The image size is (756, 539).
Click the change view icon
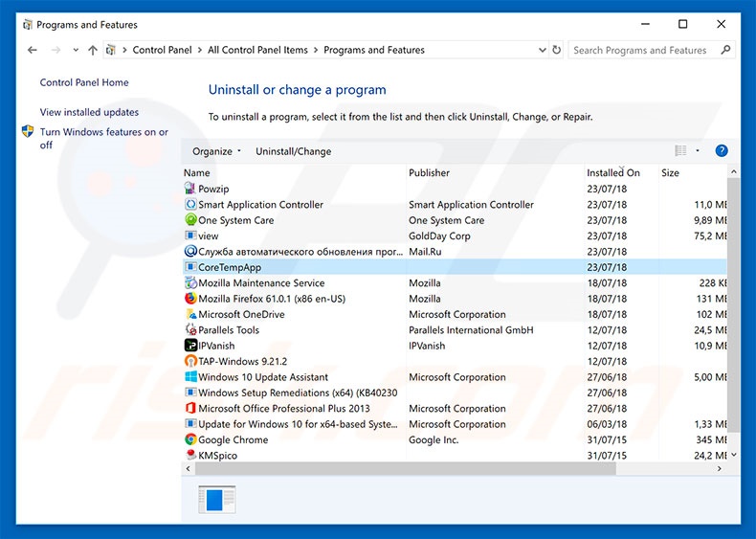click(680, 151)
